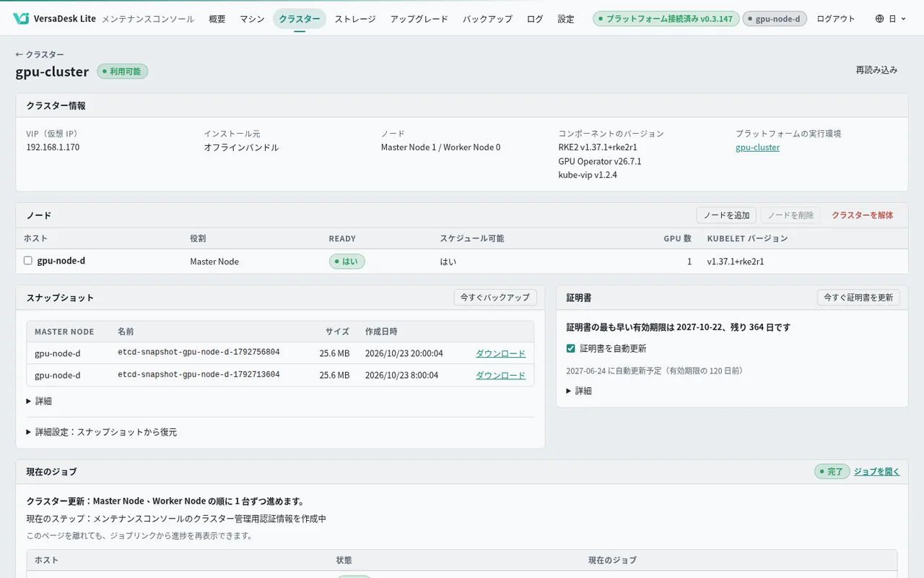Expand 詳細設定:スナップショットから復元
924x578 pixels.
pos(102,432)
